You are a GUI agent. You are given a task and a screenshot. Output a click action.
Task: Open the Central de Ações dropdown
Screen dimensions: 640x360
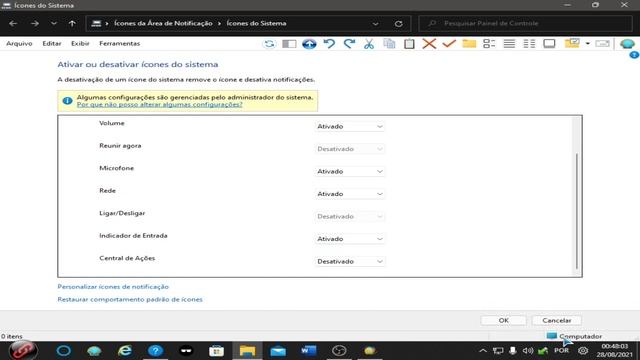coord(350,261)
